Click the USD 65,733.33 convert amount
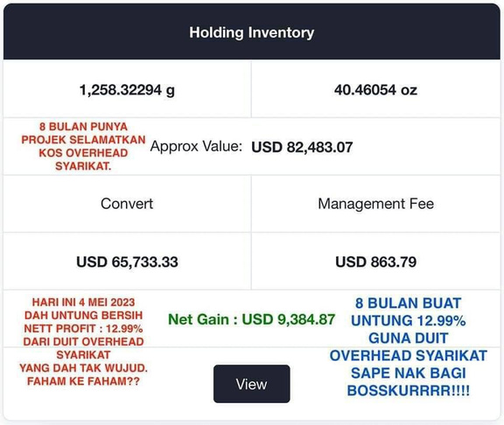This screenshot has width=504, height=425. coord(127,261)
